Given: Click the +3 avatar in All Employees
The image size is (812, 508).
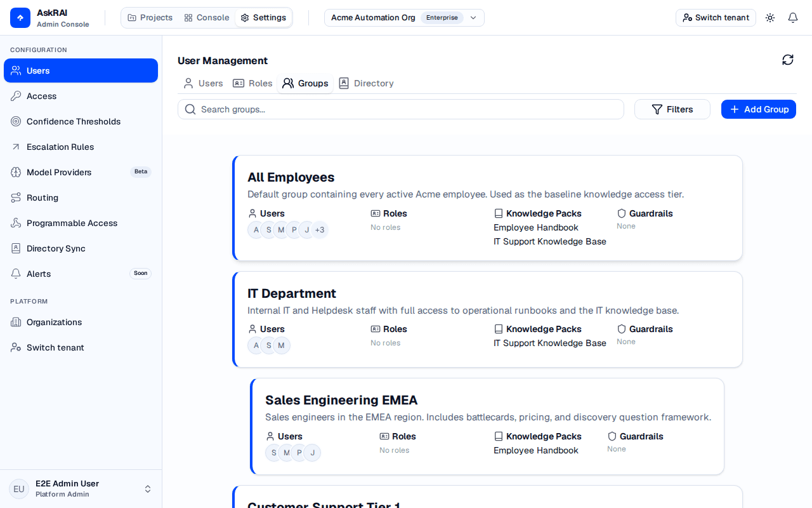Looking at the screenshot, I should coord(320,230).
